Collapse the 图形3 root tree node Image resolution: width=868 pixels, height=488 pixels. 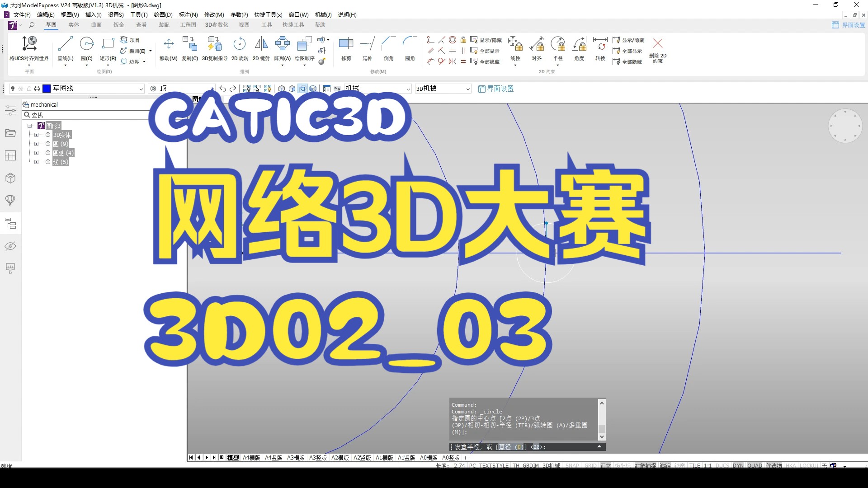[29, 126]
